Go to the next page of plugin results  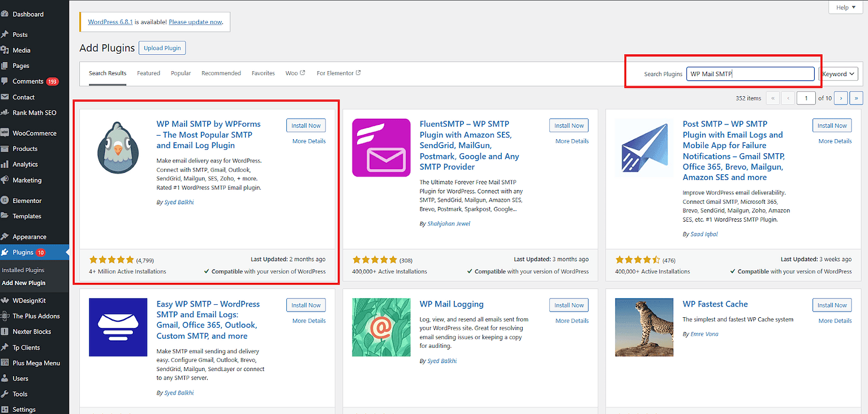pos(840,98)
